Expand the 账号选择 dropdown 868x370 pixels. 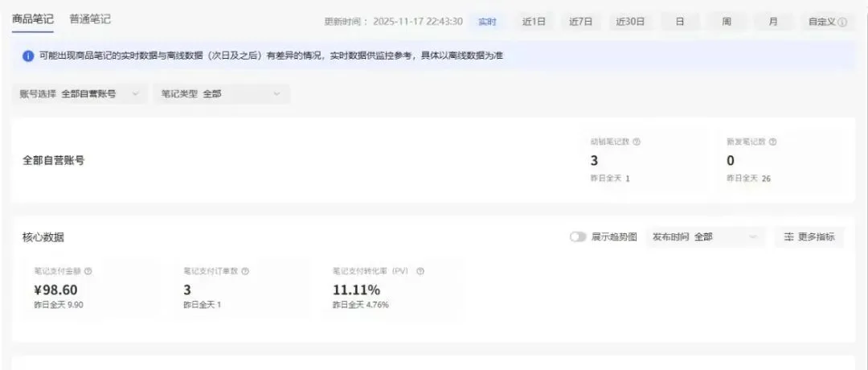click(80, 94)
